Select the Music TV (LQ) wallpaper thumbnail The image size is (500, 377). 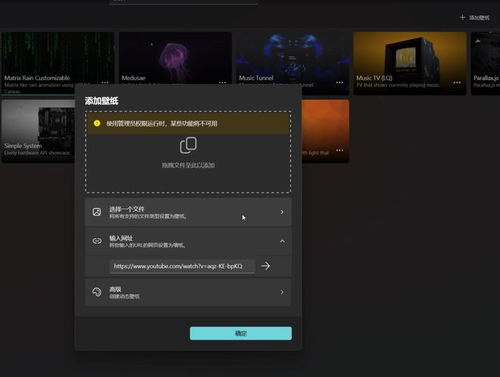coord(410,63)
